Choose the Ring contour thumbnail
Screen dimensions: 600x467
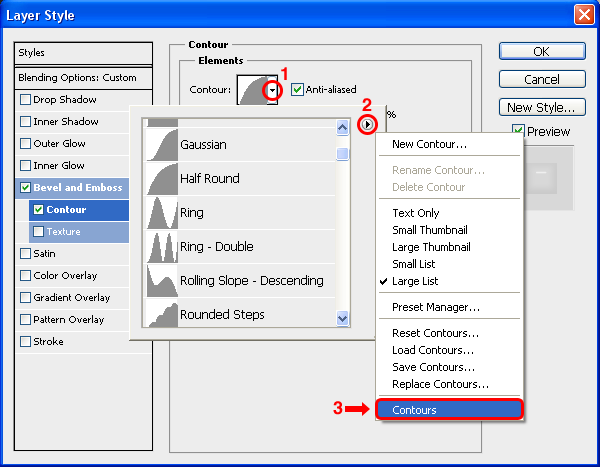pos(162,213)
